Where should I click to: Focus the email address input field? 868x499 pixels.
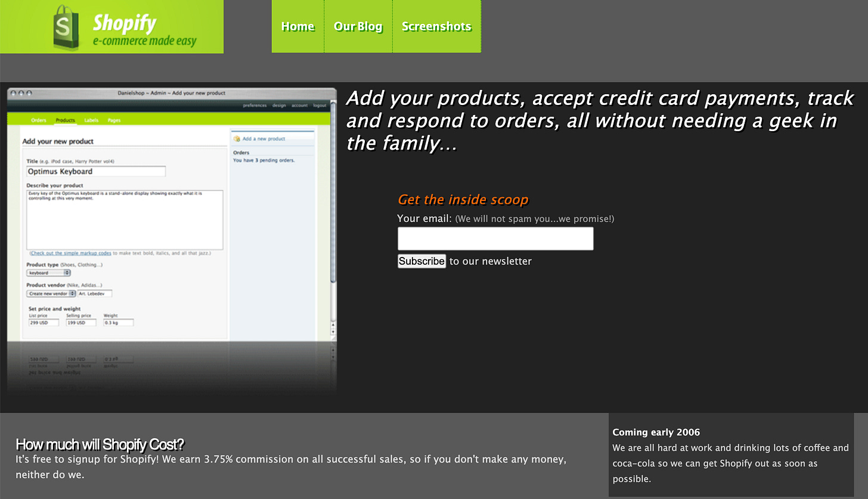point(495,238)
